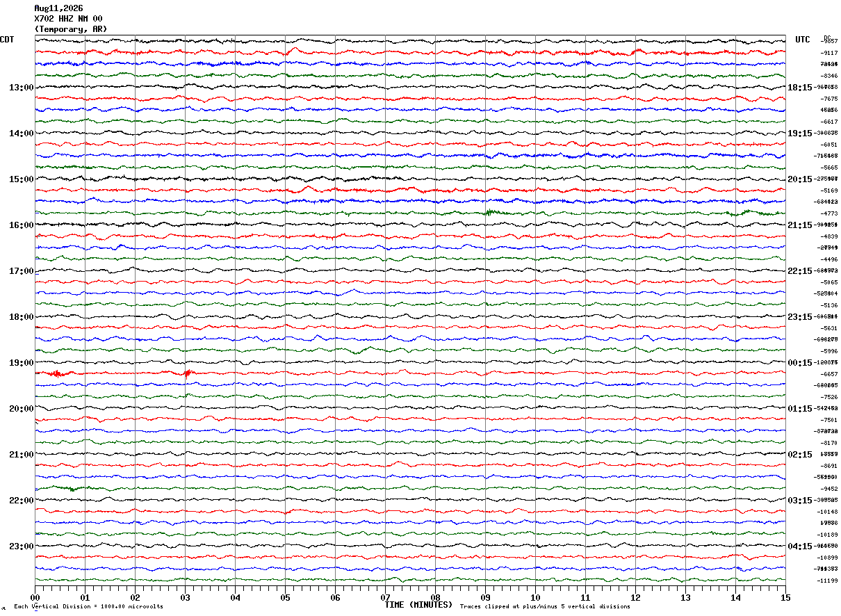Click the TIME (MINUTES) axis title
841x616 pixels.
coord(418,605)
